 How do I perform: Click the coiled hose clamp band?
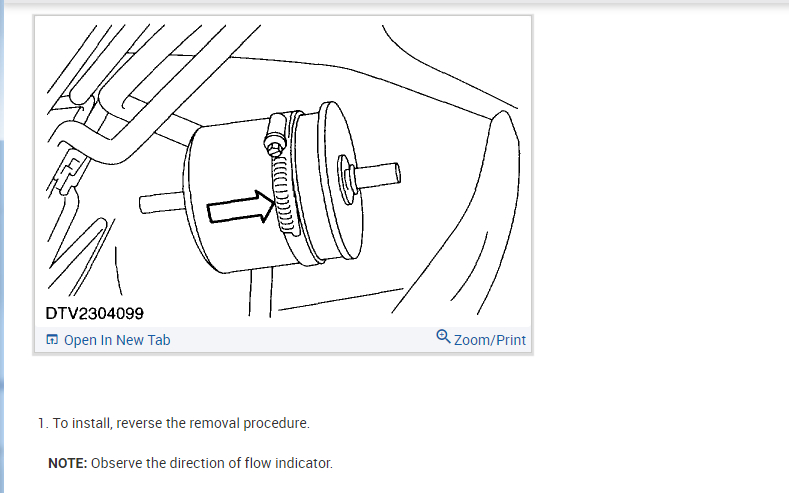(283, 194)
